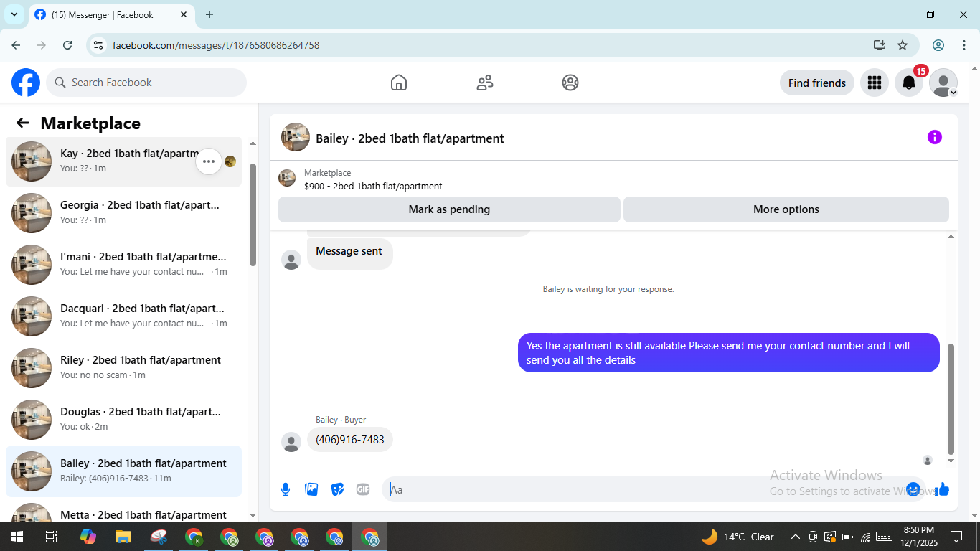Viewport: 980px width, 551px height.
Task: Click the microphone voice clip icon
Action: [286, 489]
